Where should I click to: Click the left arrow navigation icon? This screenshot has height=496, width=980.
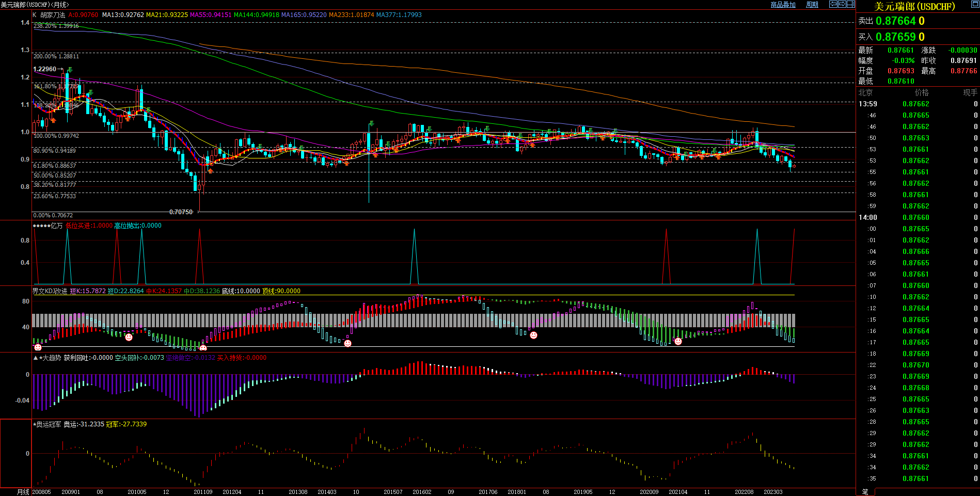click(x=833, y=4)
